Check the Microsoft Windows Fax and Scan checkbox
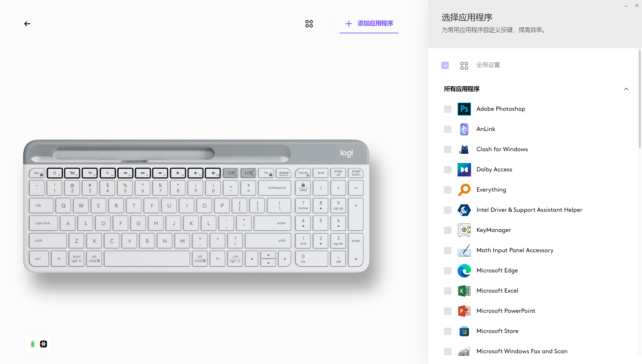The width and height of the screenshot is (642, 364). click(x=448, y=352)
